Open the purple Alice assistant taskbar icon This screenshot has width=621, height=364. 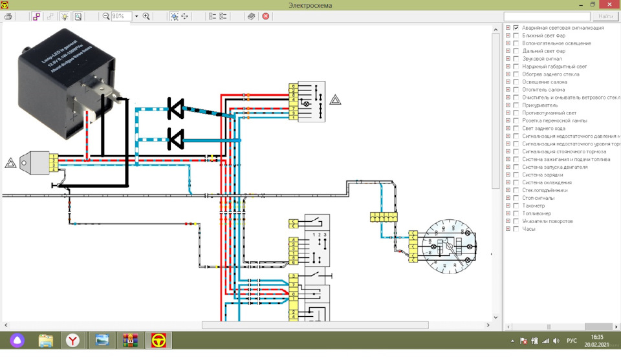(17, 340)
